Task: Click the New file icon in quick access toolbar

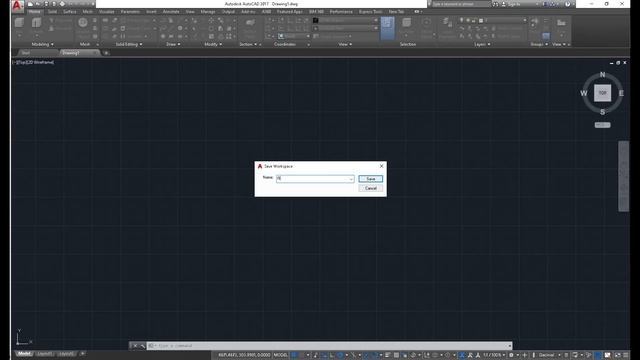Action: coord(30,4)
